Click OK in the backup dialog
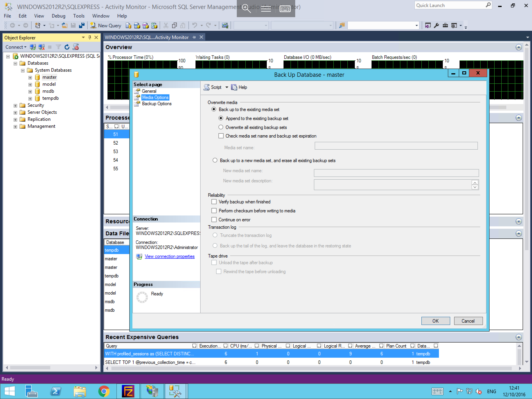Viewport: 532px width, 399px height. 436,321
